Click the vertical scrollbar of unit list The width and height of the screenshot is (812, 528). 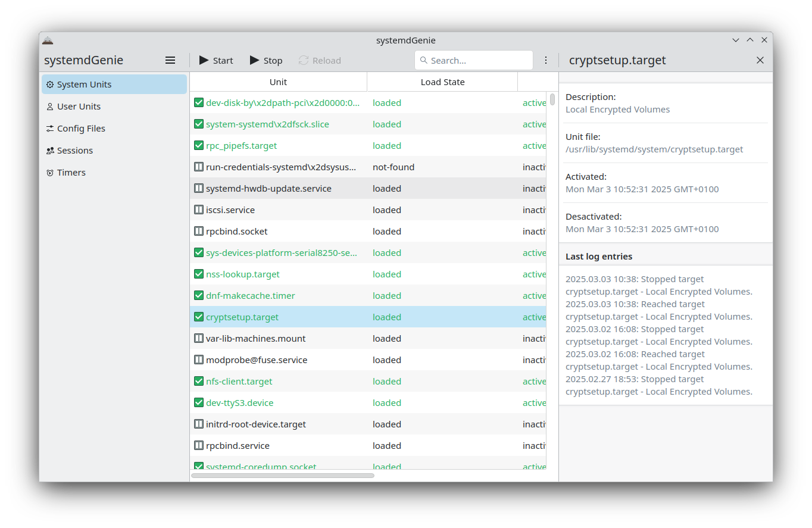click(x=552, y=99)
